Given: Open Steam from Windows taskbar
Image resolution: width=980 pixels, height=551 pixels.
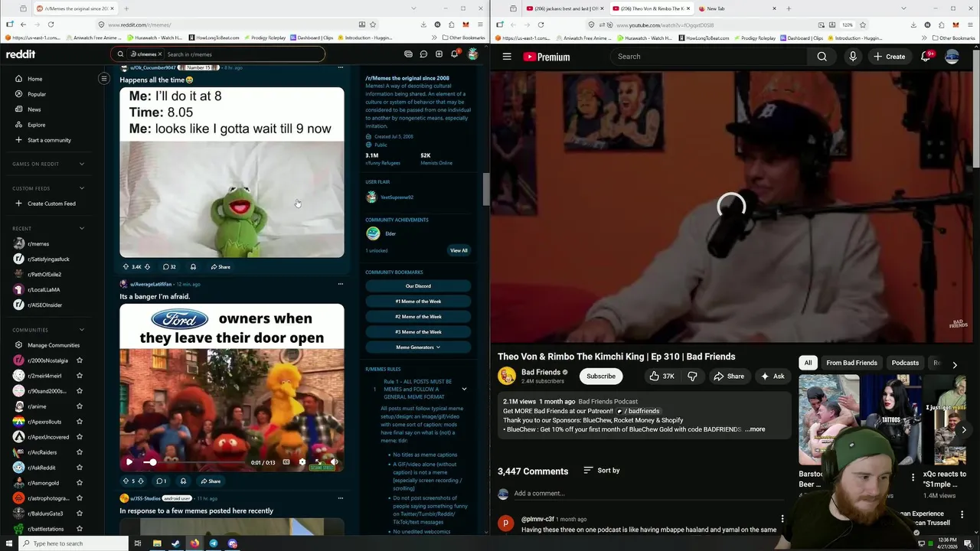Looking at the screenshot, I should point(175,543).
